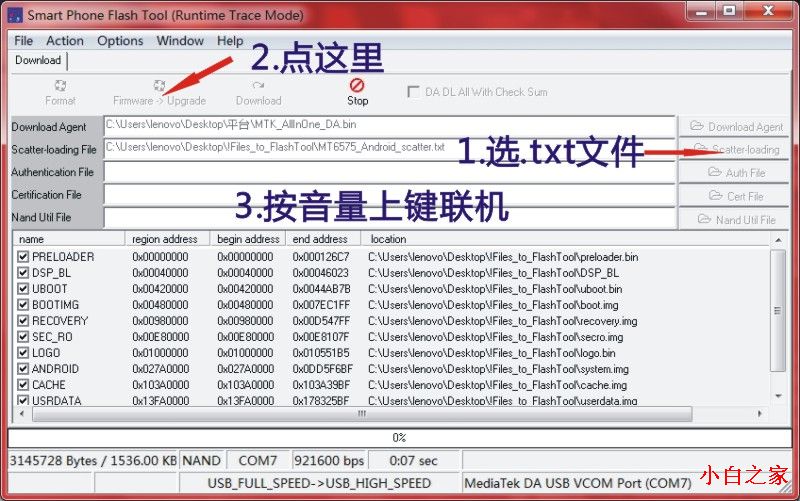Click the 0% download progress bar

399,438
